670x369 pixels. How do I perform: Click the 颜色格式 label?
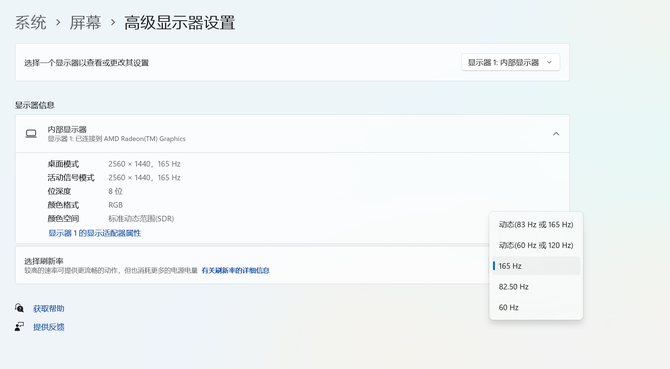pos(63,205)
